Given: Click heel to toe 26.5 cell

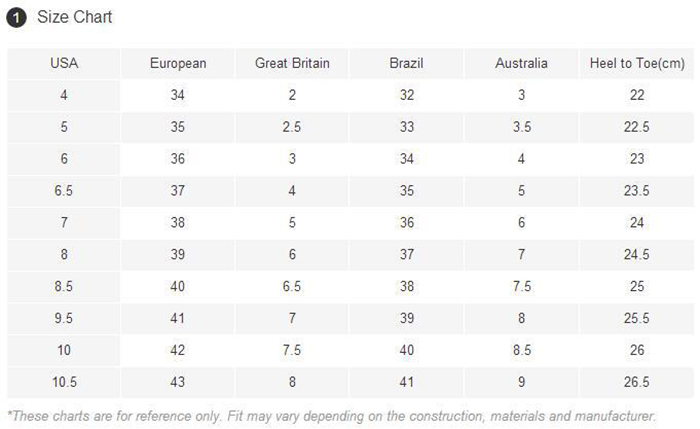Looking at the screenshot, I should coord(636,382).
